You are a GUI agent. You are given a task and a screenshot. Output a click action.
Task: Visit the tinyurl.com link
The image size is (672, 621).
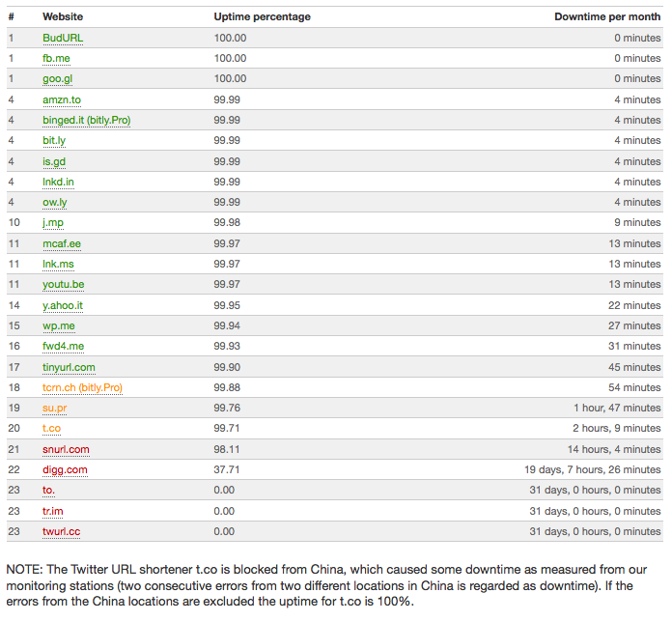coord(69,367)
